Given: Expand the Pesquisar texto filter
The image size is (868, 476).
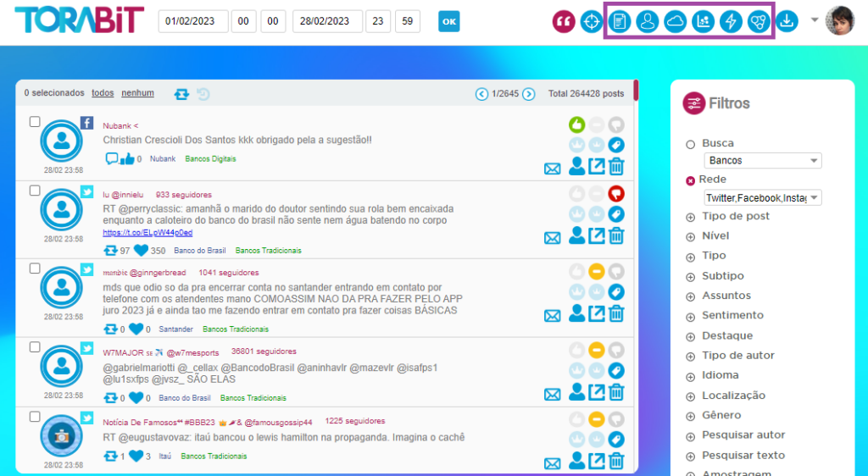Looking at the screenshot, I should point(690,457).
